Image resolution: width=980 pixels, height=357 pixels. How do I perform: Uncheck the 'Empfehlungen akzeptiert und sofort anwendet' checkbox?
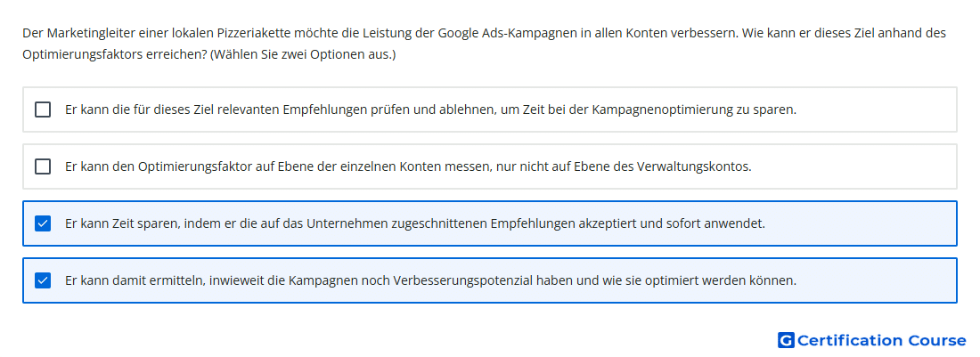coord(43,223)
